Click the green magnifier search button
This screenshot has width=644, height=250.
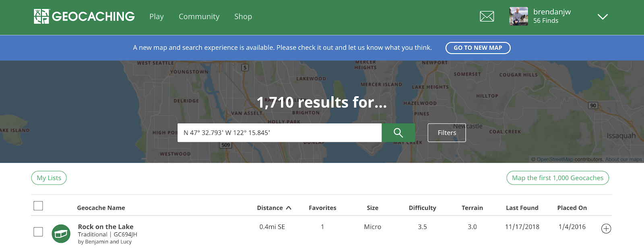tap(398, 133)
